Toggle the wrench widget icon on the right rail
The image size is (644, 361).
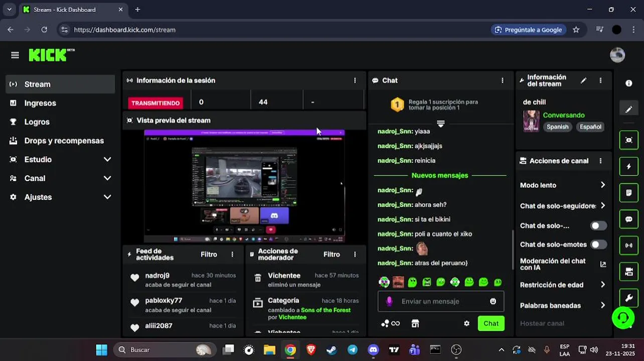628,298
